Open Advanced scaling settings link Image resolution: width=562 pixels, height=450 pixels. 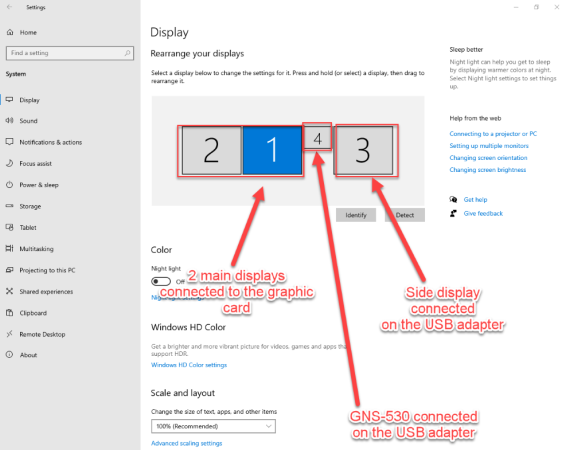click(186, 443)
